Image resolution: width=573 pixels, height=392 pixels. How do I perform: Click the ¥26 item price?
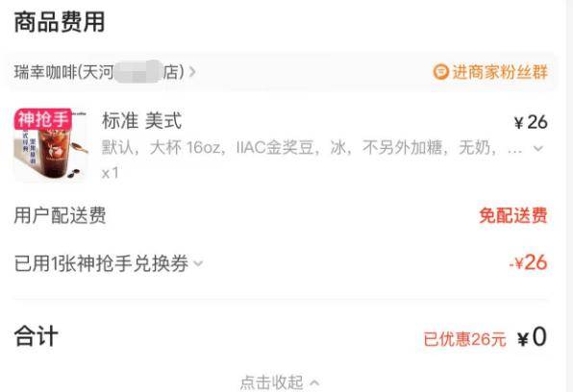pyautogui.click(x=531, y=122)
